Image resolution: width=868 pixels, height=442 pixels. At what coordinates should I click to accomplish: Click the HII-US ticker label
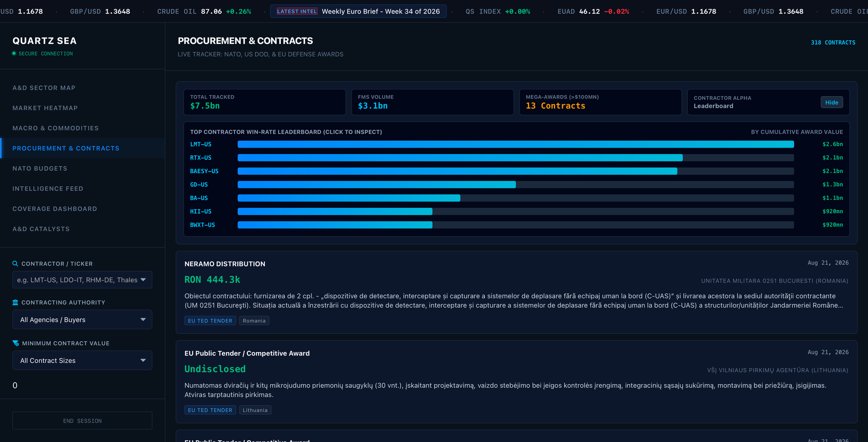coord(201,211)
